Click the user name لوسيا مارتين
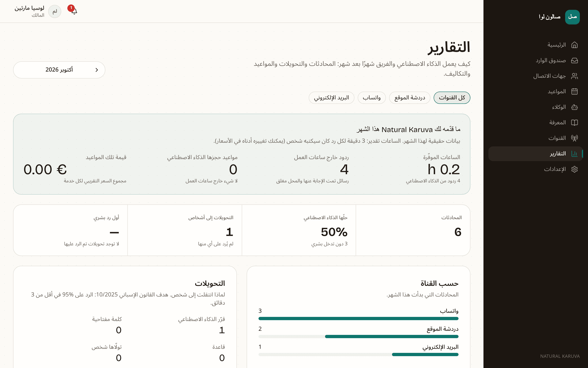This screenshot has width=588, height=368. tap(29, 8)
